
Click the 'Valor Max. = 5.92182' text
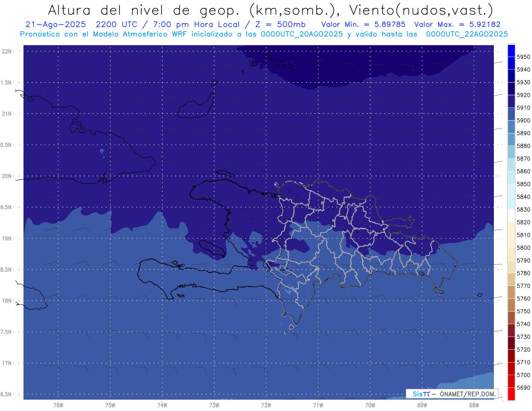tap(457, 24)
